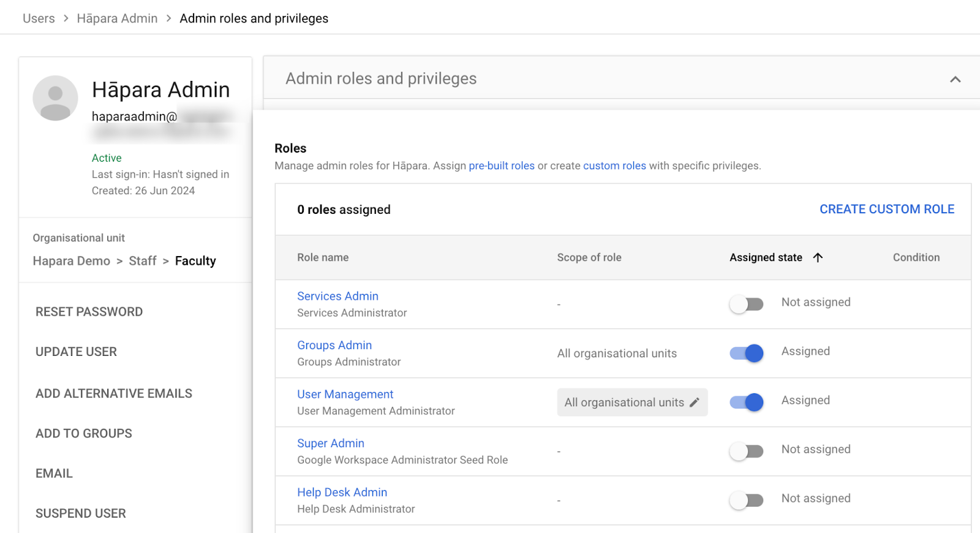Toggle the Services Admin role switch
Screen dimensions: 980x533
pos(746,304)
